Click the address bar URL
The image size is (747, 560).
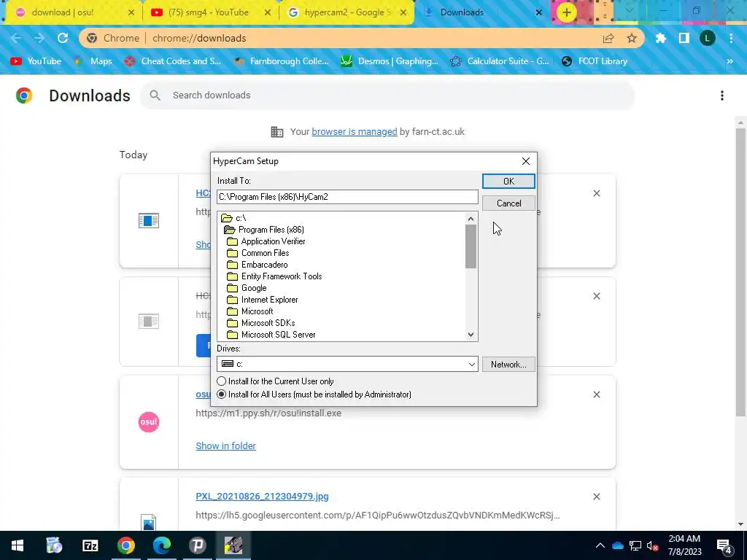[x=199, y=38]
